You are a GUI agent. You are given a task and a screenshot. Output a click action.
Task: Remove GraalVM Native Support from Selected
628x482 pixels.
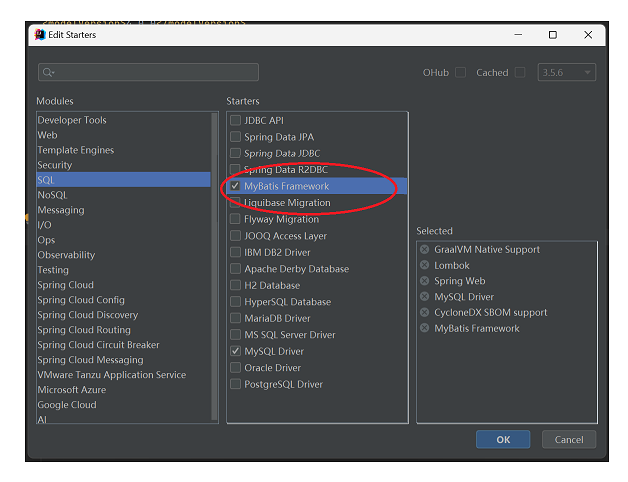pyautogui.click(x=425, y=250)
